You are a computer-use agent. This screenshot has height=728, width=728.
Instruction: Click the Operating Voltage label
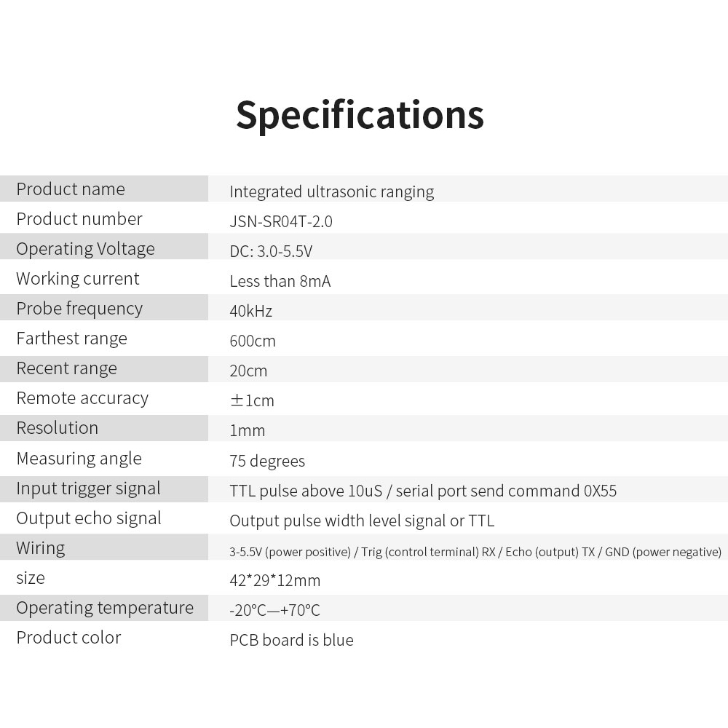[85, 249]
